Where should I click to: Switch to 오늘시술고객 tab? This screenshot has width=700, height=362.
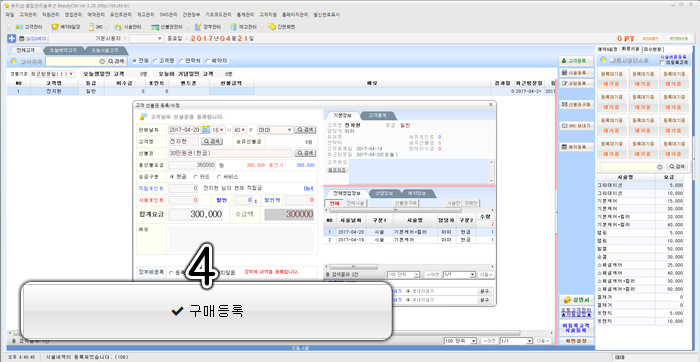pos(104,50)
